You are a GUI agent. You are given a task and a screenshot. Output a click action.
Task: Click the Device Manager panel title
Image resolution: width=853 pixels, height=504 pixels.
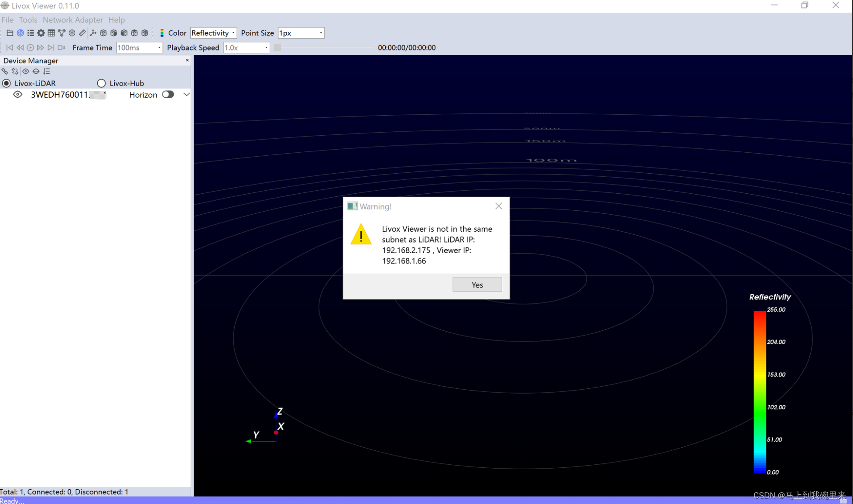pos(31,61)
